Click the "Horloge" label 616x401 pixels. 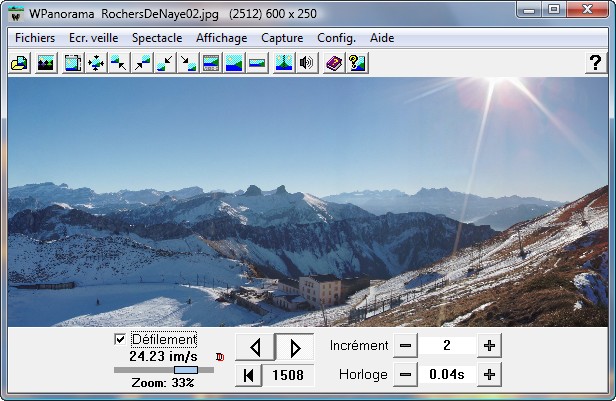pos(363,375)
